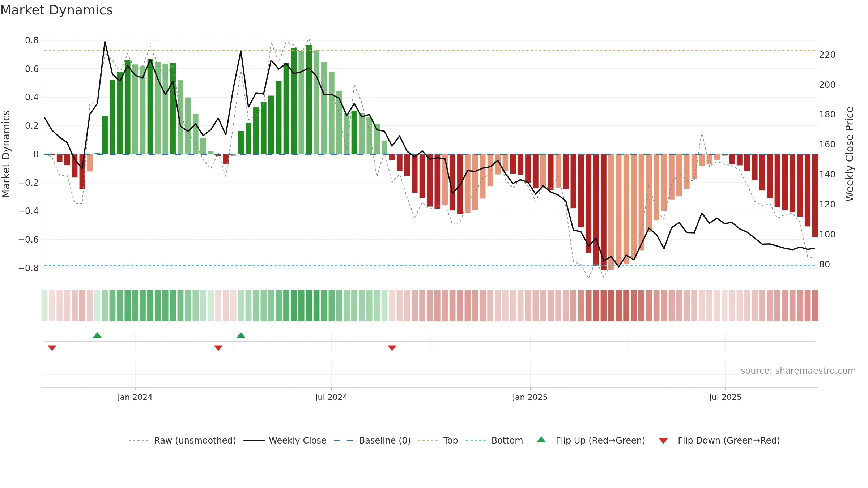Click the Market Dynamics vertical axis title

coord(6,154)
